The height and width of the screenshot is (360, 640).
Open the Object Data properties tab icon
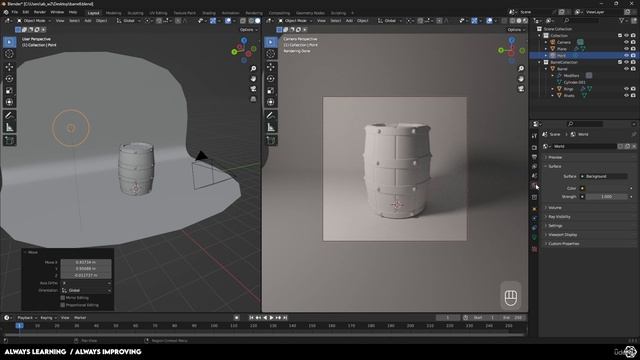tap(534, 238)
